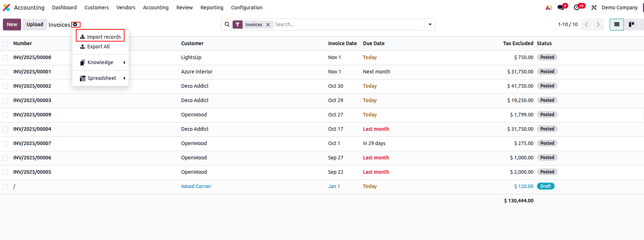Click the LightsUp customer cell
The height and width of the screenshot is (240, 644).
191,57
